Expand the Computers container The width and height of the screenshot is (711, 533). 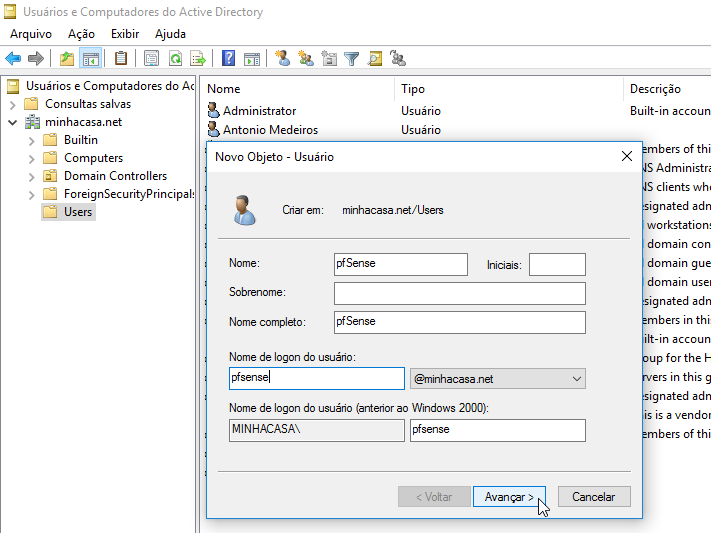tap(31, 158)
